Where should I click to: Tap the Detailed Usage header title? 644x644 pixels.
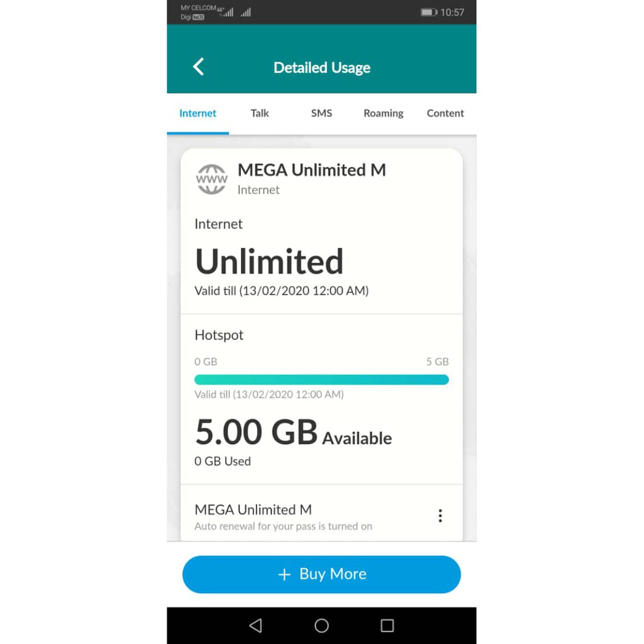322,67
